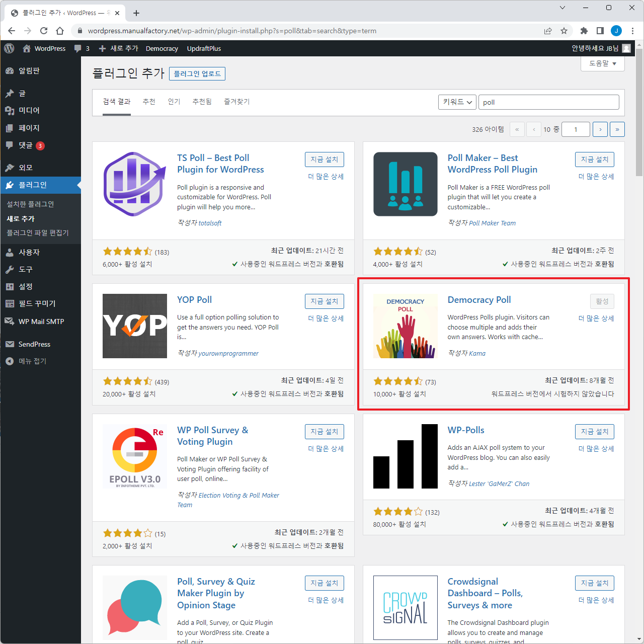The height and width of the screenshot is (644, 644).
Task: Open the Democracy Poll title link
Action: pos(479,300)
